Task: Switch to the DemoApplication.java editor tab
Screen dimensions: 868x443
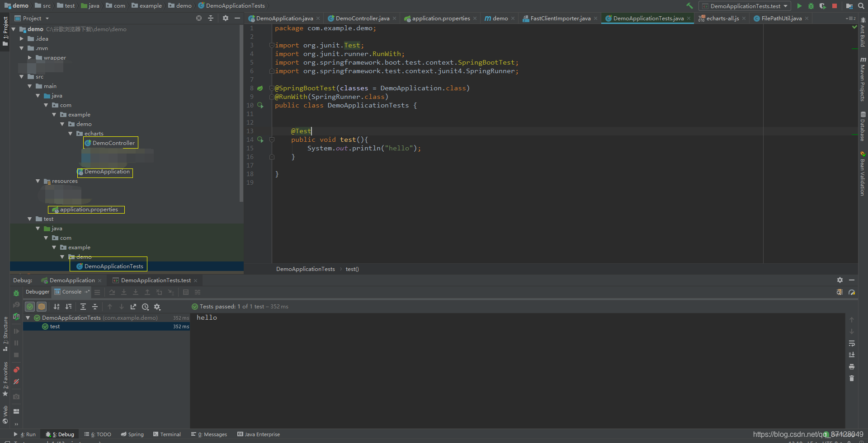Action: [284, 19]
